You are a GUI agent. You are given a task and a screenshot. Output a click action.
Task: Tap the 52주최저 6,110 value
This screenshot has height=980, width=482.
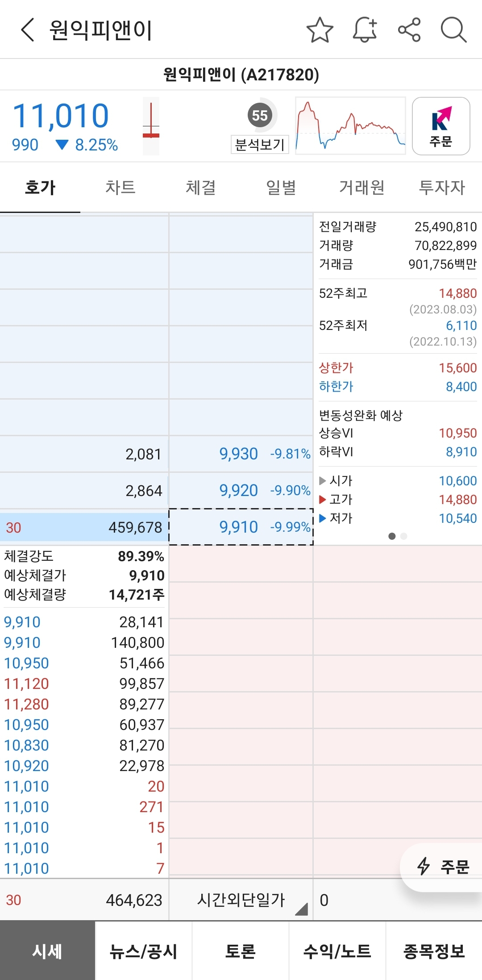(461, 325)
